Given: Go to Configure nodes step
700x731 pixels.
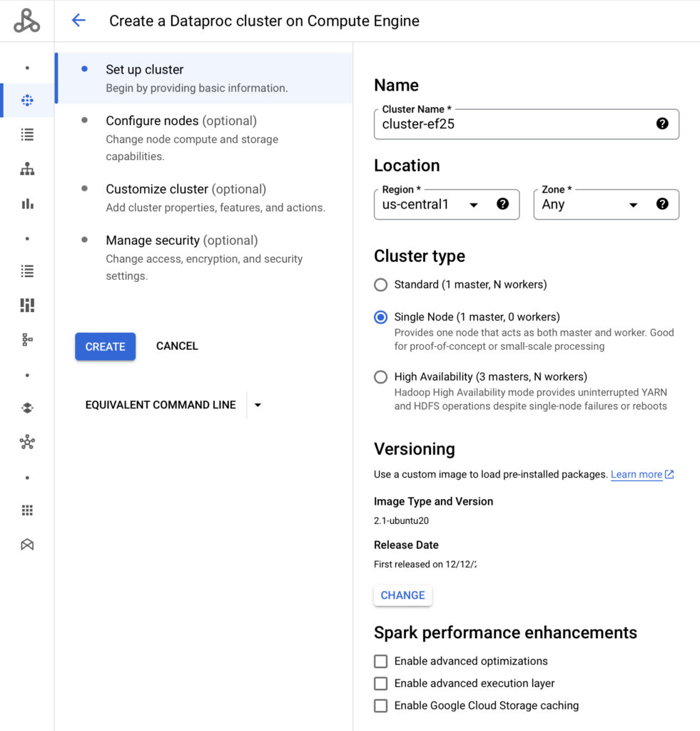Looking at the screenshot, I should 181,121.
